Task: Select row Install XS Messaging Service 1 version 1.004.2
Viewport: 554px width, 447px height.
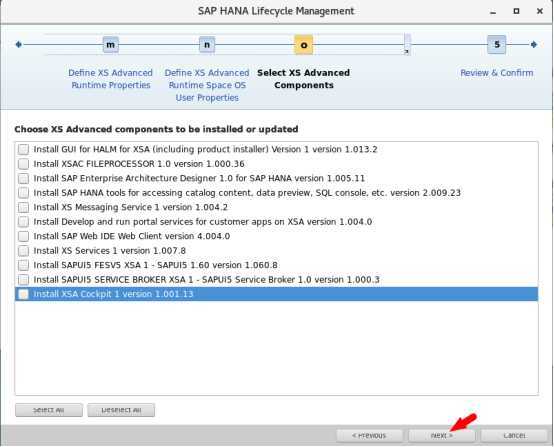Action: click(x=277, y=207)
